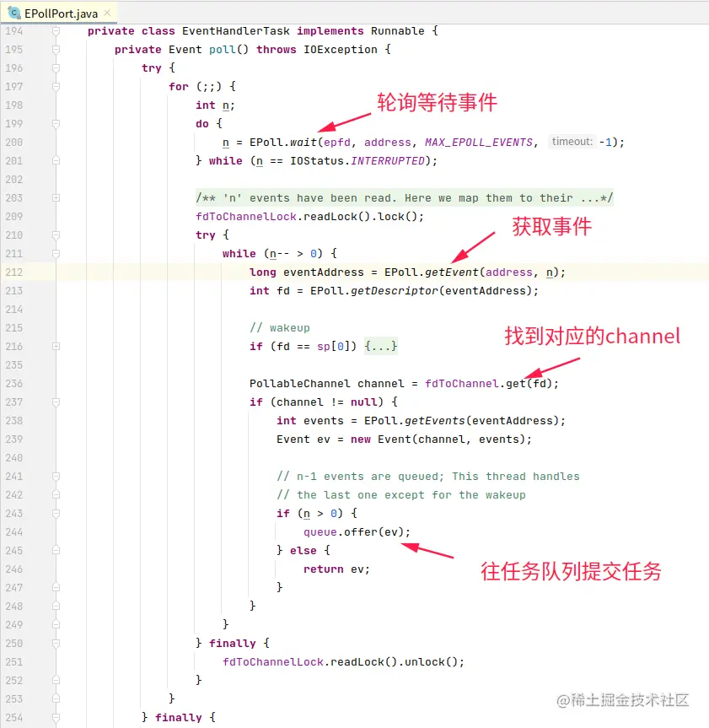Select the EPollPort.java editor tab
Screen dimensions: 709x728
click(x=59, y=13)
